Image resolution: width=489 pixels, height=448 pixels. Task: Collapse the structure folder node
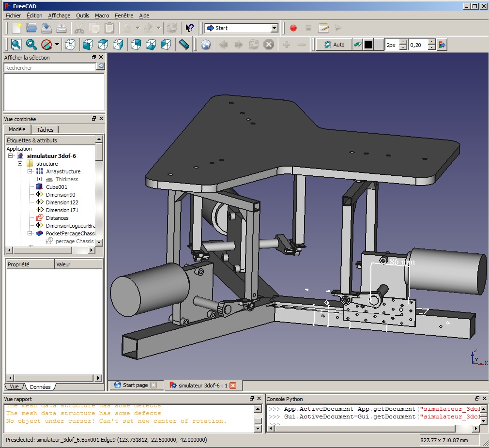[x=20, y=164]
